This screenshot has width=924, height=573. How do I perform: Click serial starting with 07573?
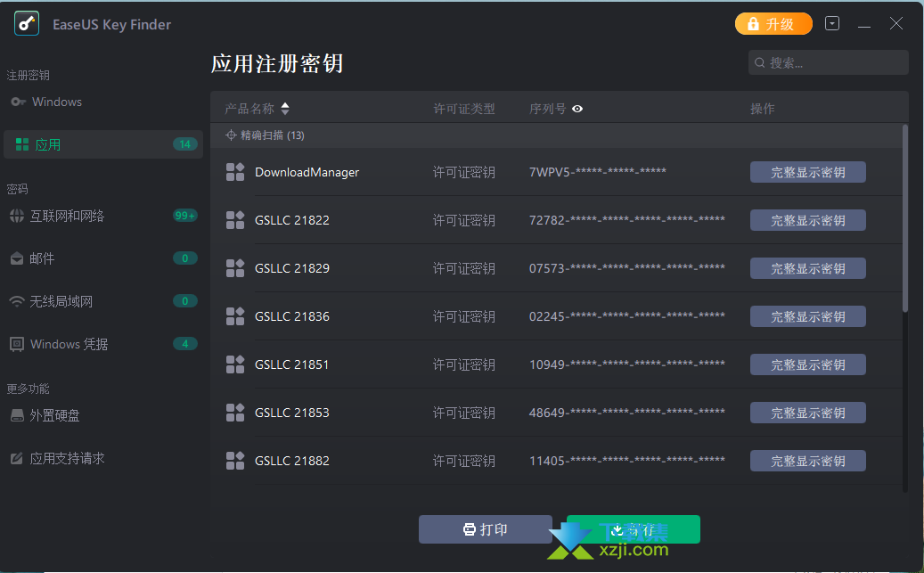coord(627,268)
